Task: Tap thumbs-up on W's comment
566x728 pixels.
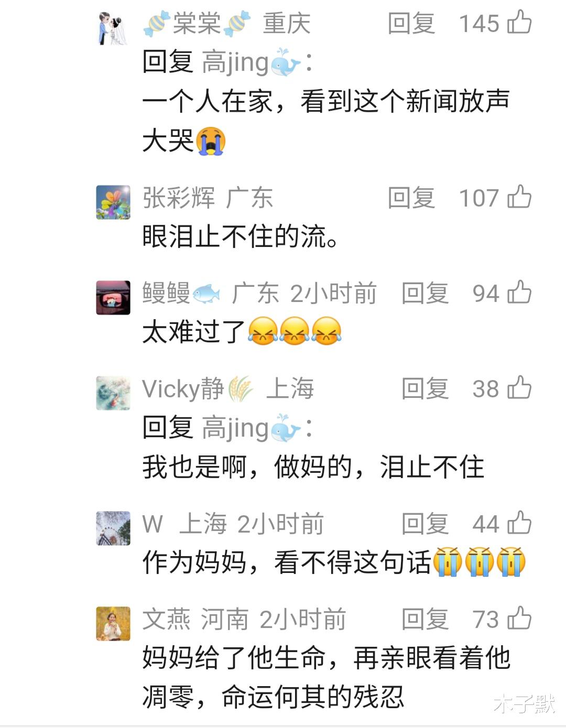Action: pyautogui.click(x=519, y=523)
